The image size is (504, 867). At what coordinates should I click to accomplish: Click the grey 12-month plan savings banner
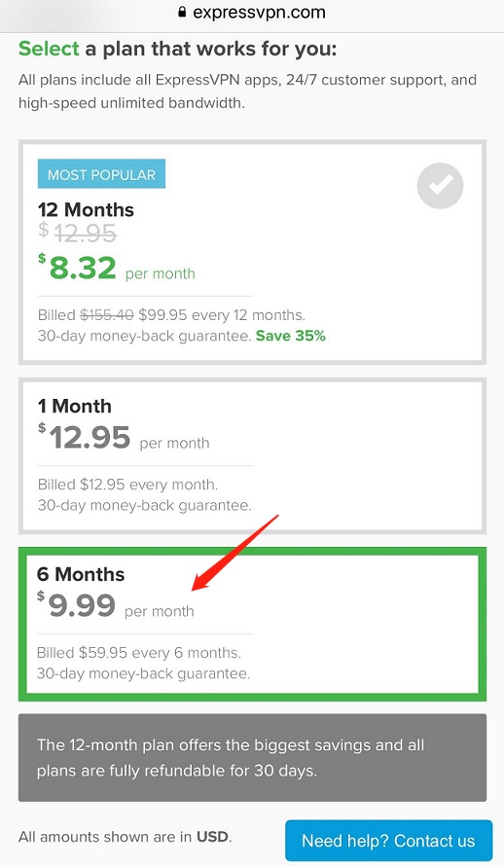point(253,757)
